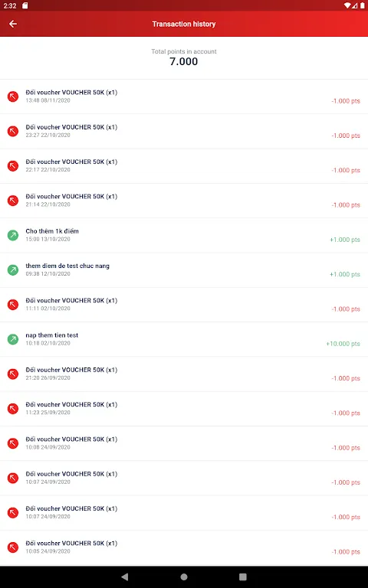Open voucher transaction from 21:14 22/10/2020
The width and height of the screenshot is (368, 588).
coord(184,201)
